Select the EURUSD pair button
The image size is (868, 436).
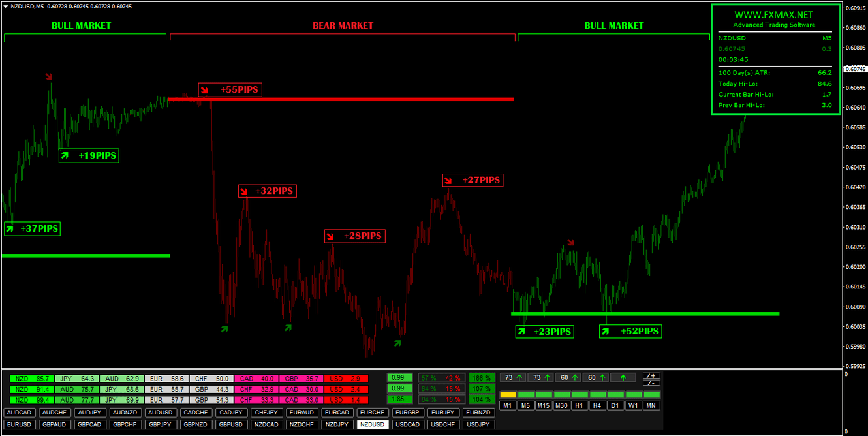point(18,424)
